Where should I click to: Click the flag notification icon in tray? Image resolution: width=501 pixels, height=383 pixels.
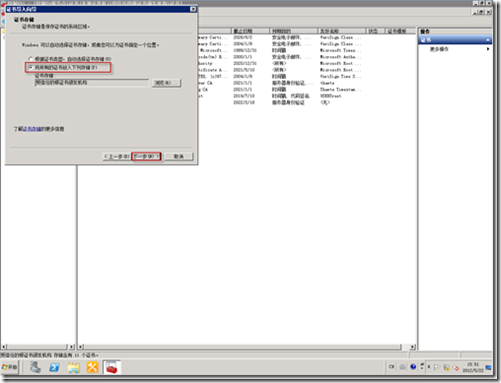(x=437, y=367)
